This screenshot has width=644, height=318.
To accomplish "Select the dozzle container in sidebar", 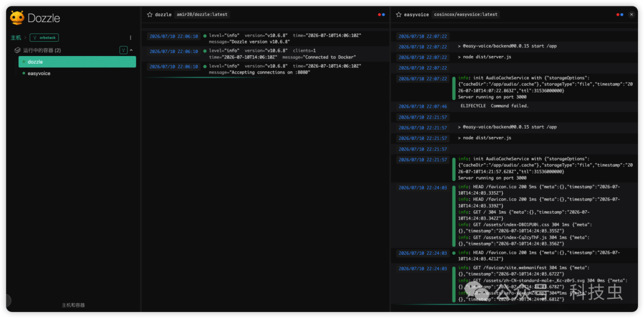I will coord(77,62).
